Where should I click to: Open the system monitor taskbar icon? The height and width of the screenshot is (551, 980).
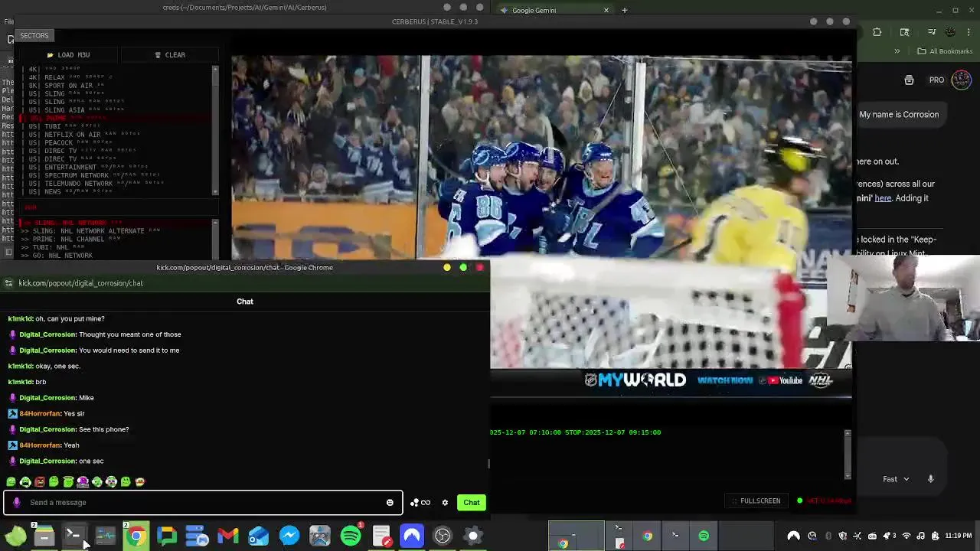[x=105, y=536]
